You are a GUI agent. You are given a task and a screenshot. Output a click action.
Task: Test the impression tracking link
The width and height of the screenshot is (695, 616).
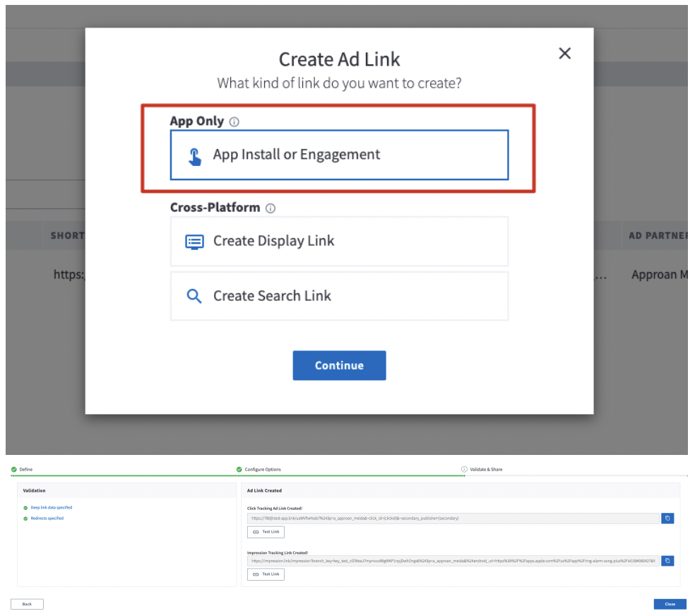(266, 574)
